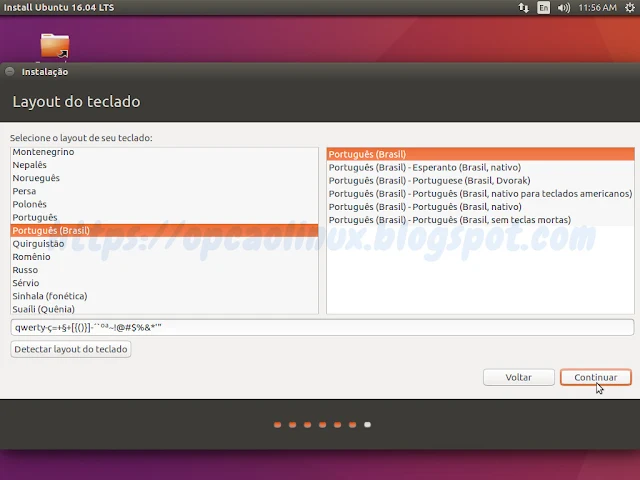Choose Portuguese (Brasil, Dvorak) variant

[x=480, y=180]
